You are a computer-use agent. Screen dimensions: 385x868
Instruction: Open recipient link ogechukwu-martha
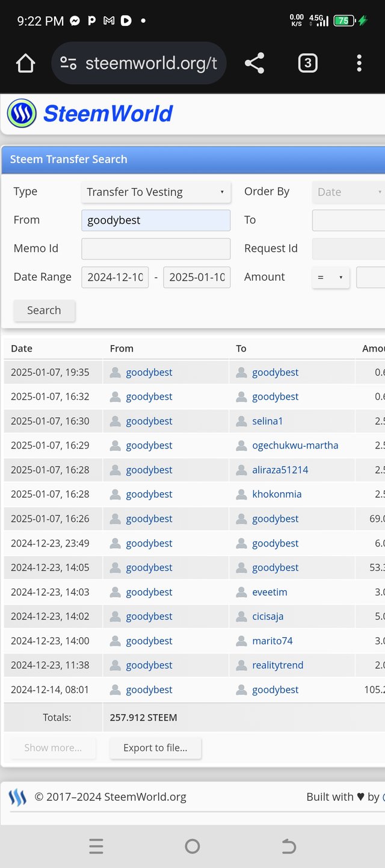tap(295, 445)
